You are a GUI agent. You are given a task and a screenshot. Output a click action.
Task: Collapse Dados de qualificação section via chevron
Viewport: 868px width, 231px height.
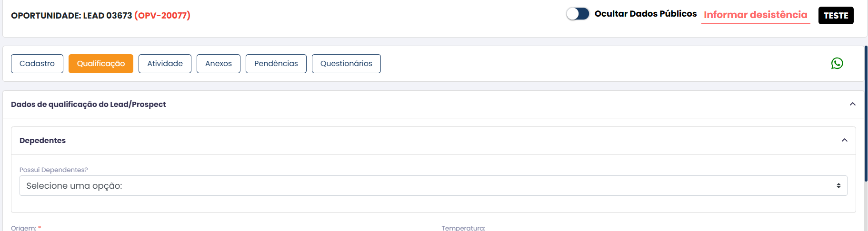tap(853, 104)
